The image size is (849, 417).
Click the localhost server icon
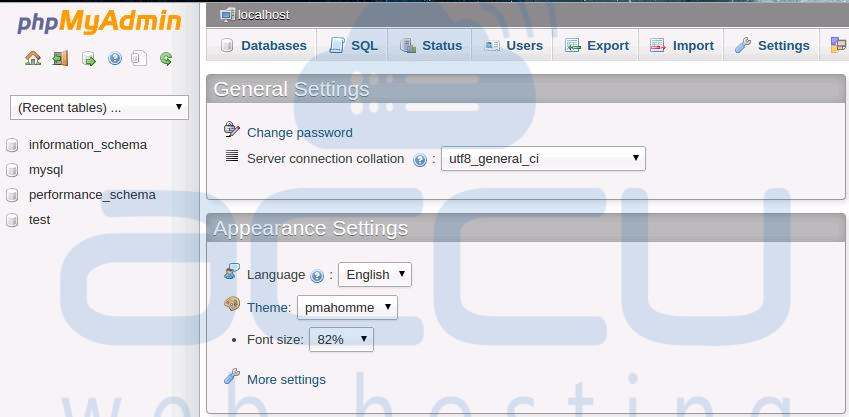[x=227, y=15]
